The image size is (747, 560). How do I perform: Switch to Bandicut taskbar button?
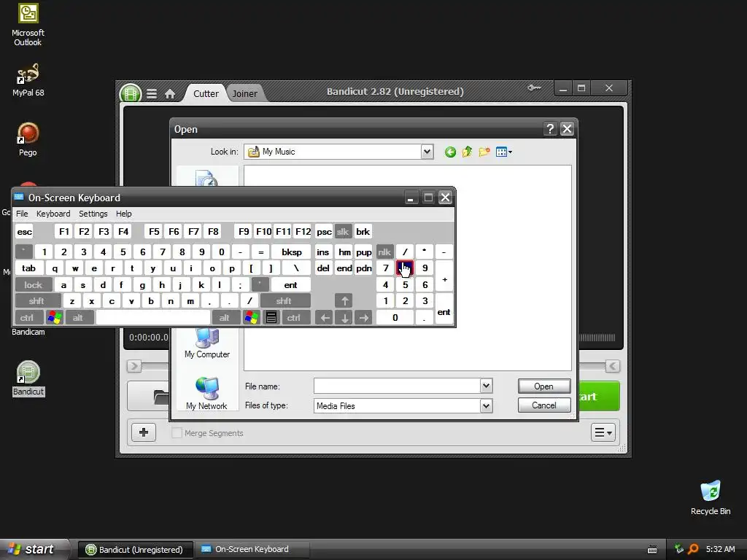click(136, 550)
